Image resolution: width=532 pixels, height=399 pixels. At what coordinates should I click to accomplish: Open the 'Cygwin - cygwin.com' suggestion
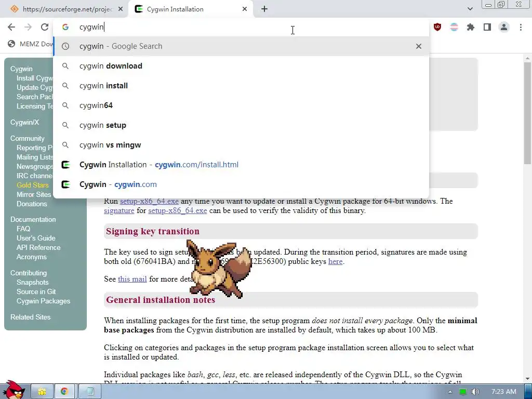[241, 184]
